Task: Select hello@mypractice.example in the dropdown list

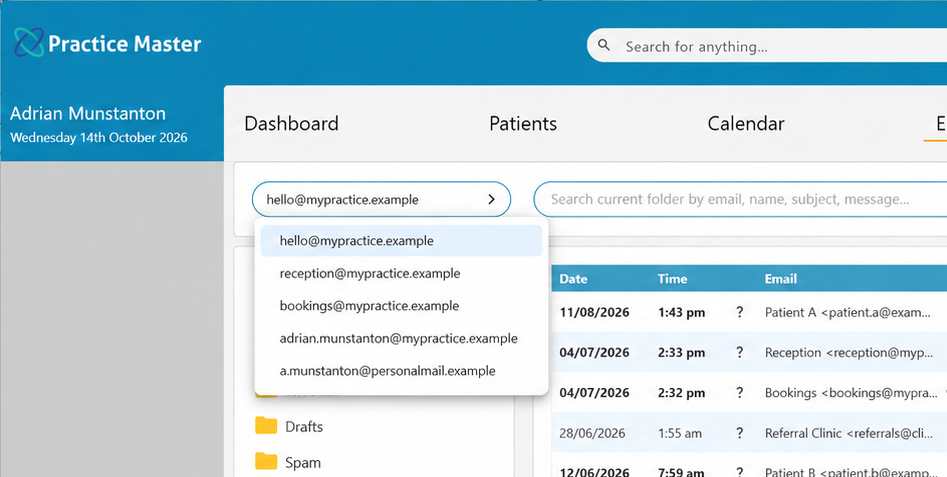Action: (x=401, y=240)
